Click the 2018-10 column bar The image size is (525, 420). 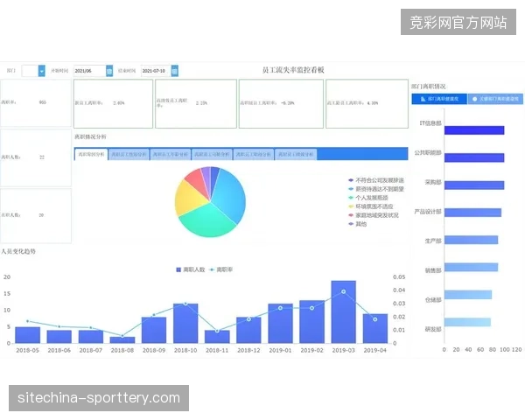click(x=185, y=324)
